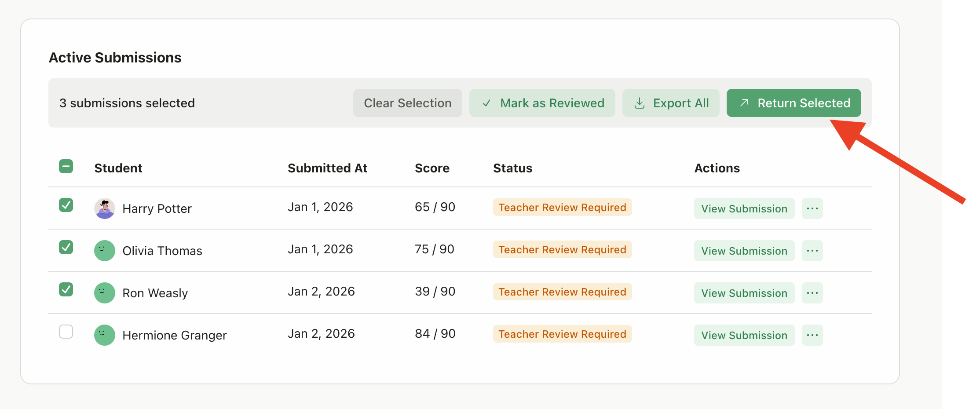The height and width of the screenshot is (409, 980).
Task: Open the actions menu for Hermione Granger
Action: 812,335
